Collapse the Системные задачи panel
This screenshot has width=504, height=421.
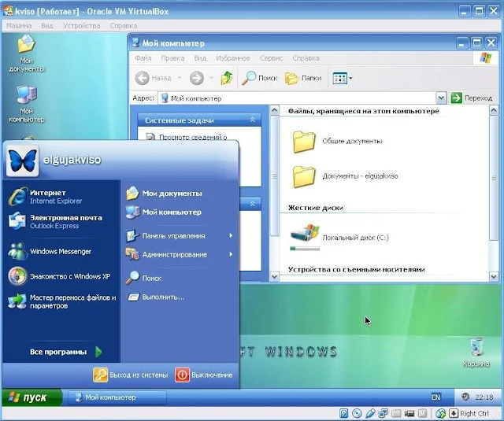coord(253,120)
